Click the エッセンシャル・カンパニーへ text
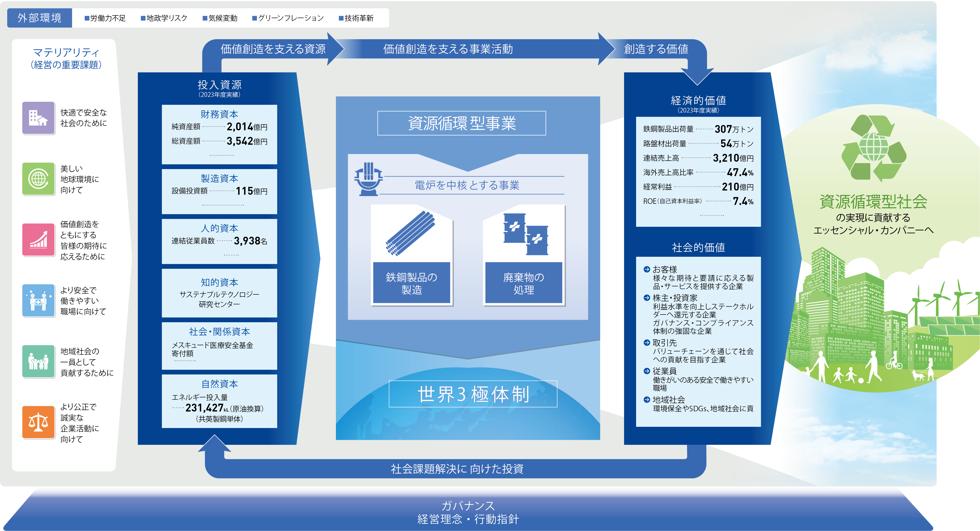Image resolution: width=980 pixels, height=531 pixels. (873, 230)
